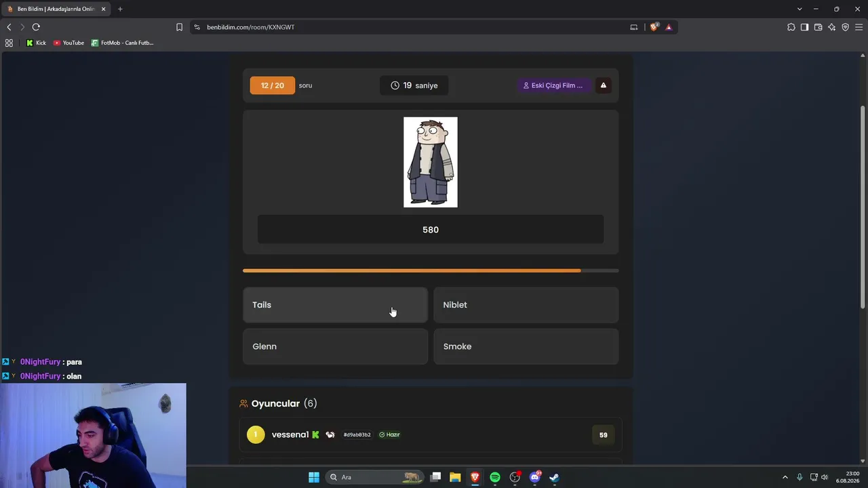Click the microphone icon in system tray
Screen dimensions: 868x488
pyautogui.click(x=800, y=477)
